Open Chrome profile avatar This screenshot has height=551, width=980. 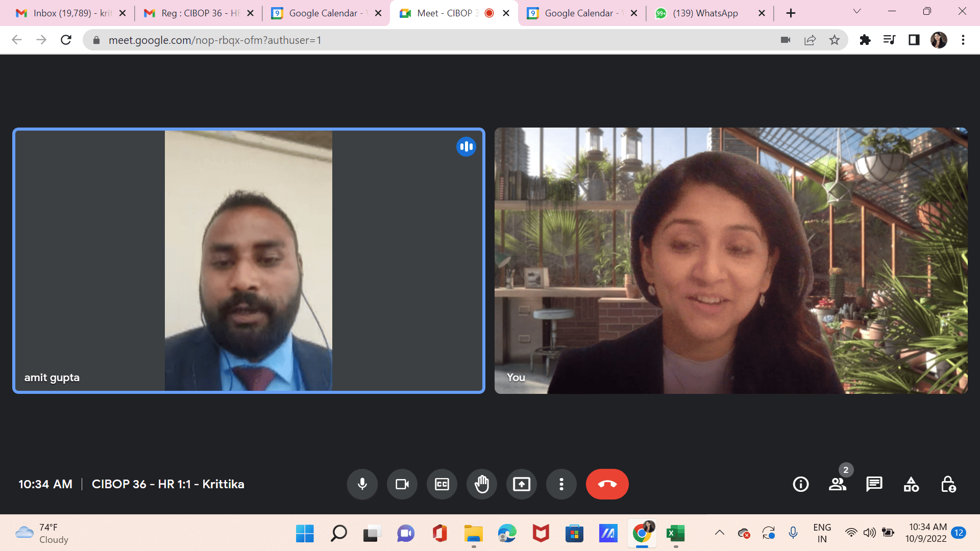click(939, 40)
